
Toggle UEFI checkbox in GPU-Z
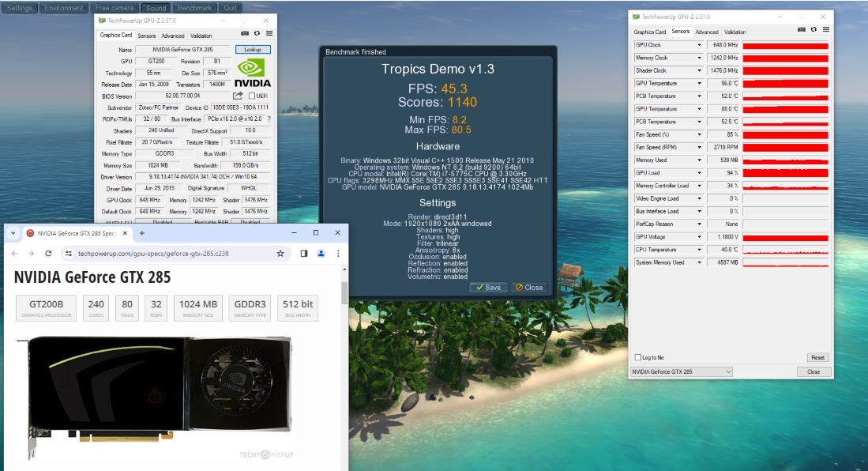[252, 96]
